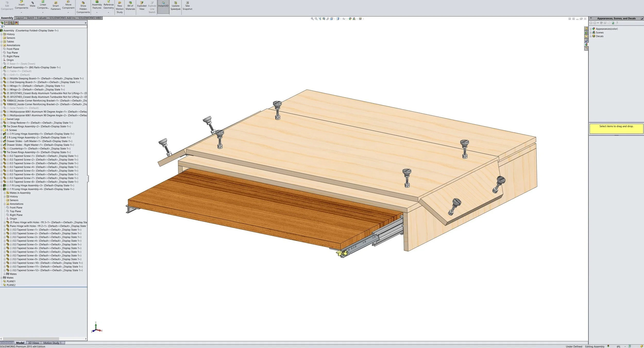Open the Design Library task pane tab
This screenshot has width=644, height=348.
[x=586, y=32]
